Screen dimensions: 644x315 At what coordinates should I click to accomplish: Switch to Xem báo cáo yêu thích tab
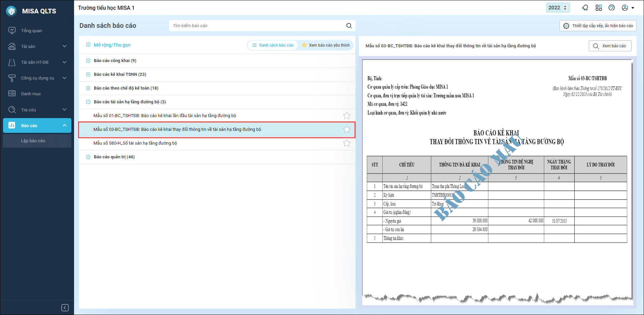point(326,45)
